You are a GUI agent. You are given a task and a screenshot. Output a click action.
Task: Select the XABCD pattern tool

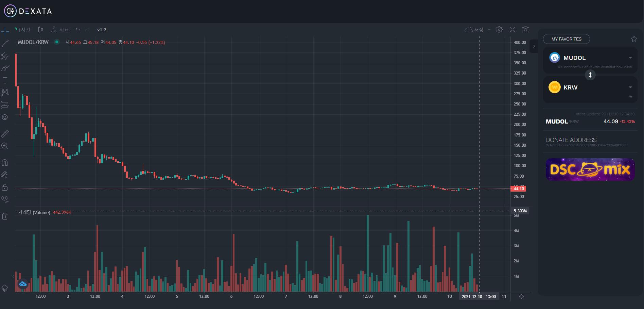click(5, 93)
